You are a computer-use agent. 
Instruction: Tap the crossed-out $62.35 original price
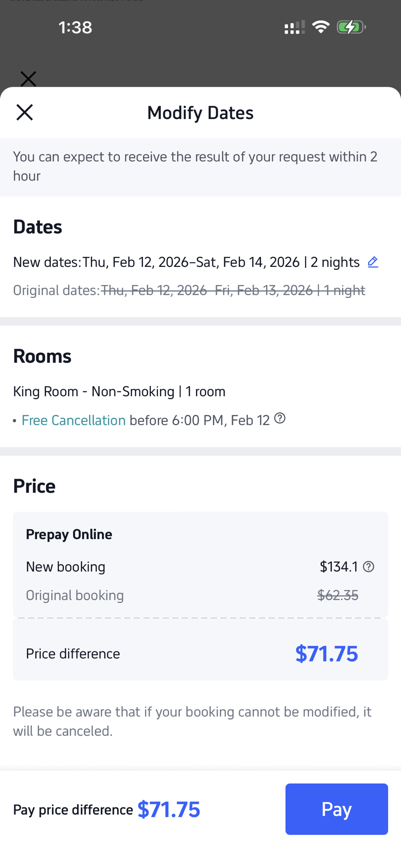point(338,595)
